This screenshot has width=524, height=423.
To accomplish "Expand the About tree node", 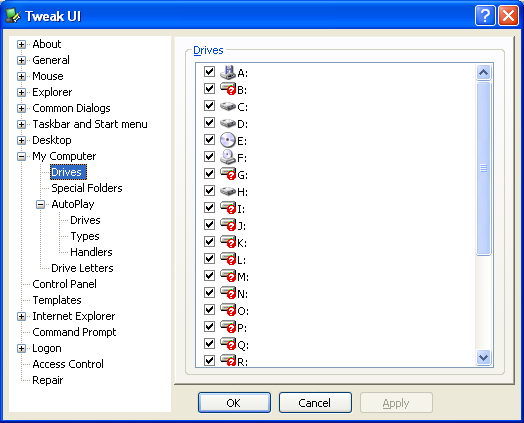I will coord(21,44).
